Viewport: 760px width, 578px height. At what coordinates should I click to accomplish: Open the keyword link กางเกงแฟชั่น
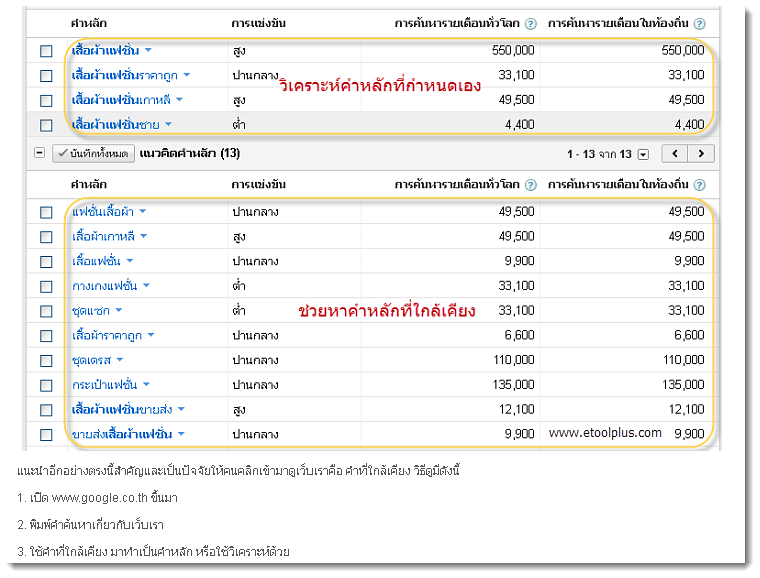pyautogui.click(x=105, y=286)
